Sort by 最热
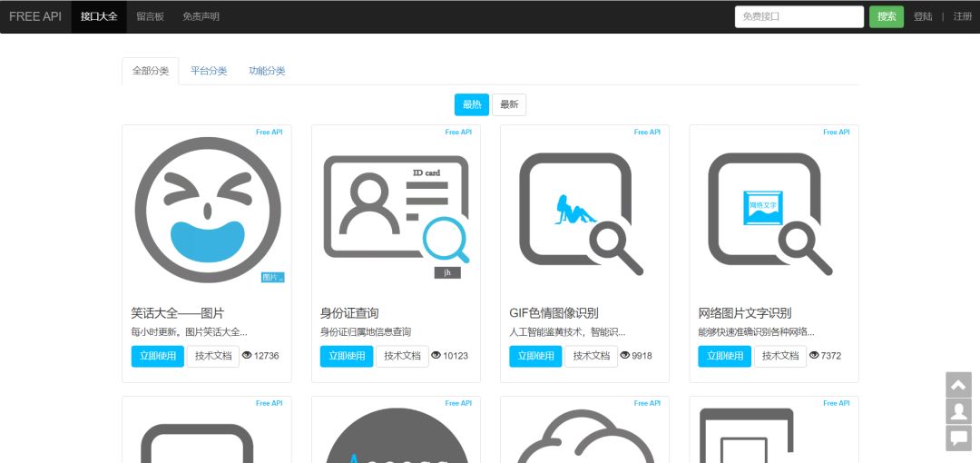The image size is (980, 463). (x=472, y=104)
